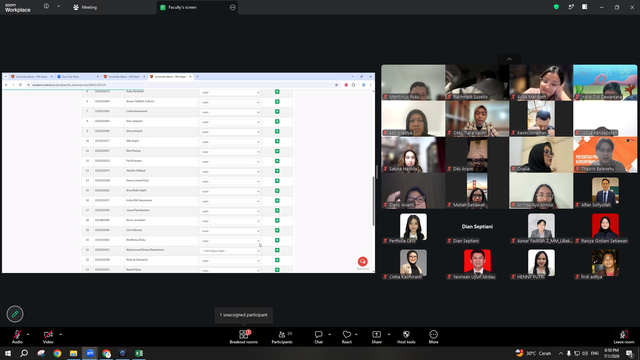Image resolution: width=640 pixels, height=360 pixels.
Task: Click '1 unassigned participant' tooltip
Action: coord(244,315)
